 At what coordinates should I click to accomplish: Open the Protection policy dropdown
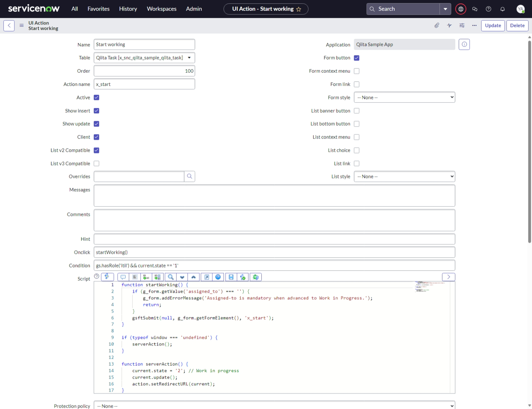click(274, 406)
